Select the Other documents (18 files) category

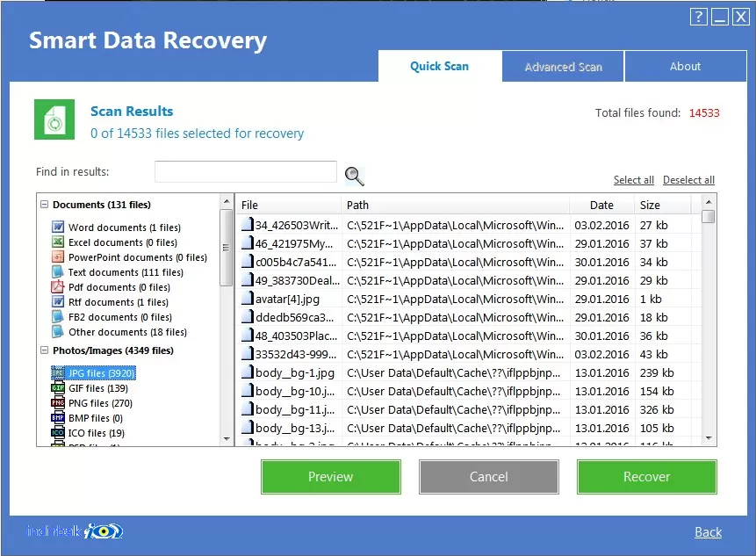[x=128, y=332]
